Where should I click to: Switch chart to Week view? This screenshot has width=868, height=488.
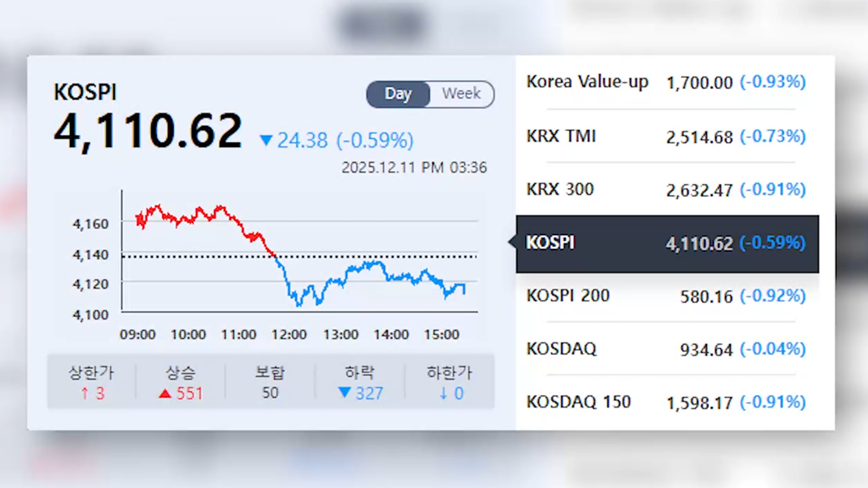click(461, 94)
